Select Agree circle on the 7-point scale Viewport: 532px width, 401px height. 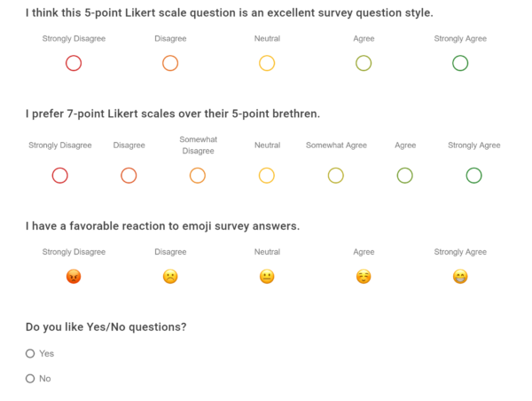405,176
